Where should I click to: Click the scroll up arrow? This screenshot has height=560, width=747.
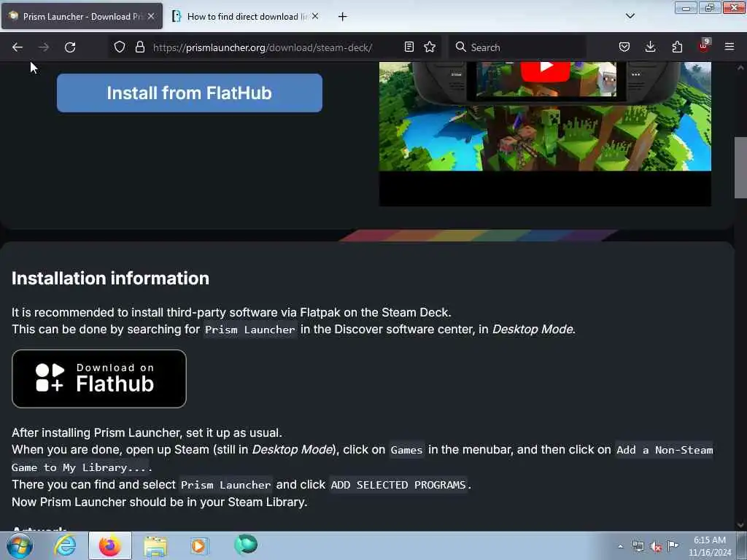click(x=740, y=68)
